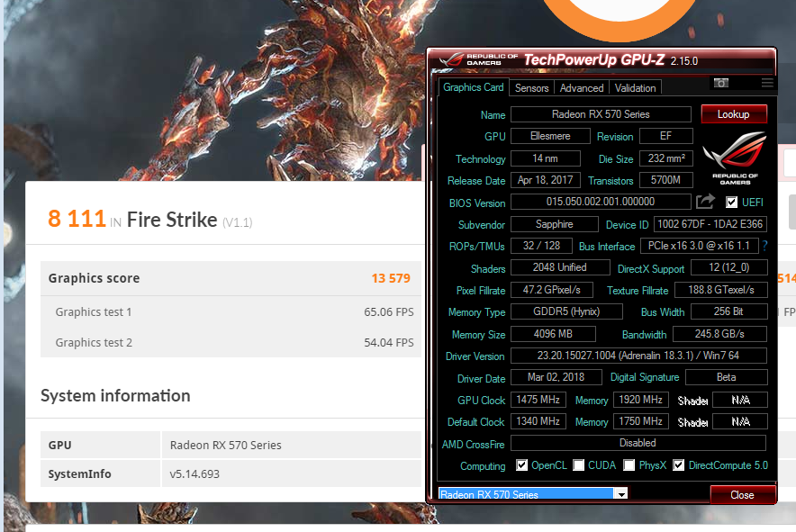Click the Shaders value 2048 Unified
This screenshot has height=532, width=796.
559,267
